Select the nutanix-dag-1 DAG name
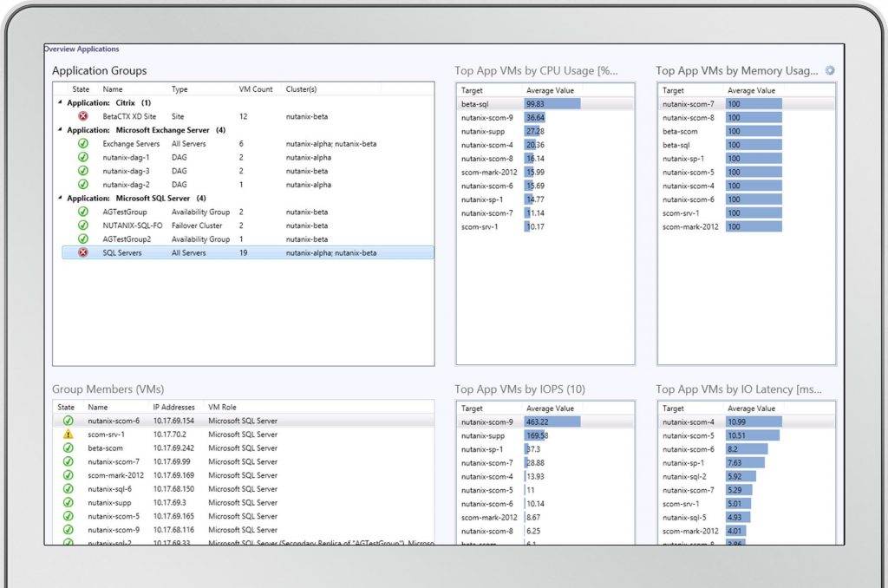The width and height of the screenshot is (888, 588). tap(126, 157)
